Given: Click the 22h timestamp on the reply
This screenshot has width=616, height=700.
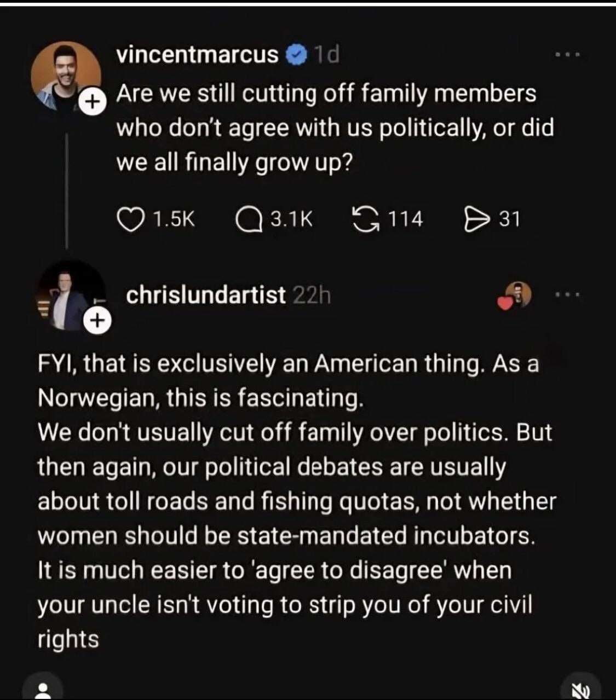Looking at the screenshot, I should (312, 296).
